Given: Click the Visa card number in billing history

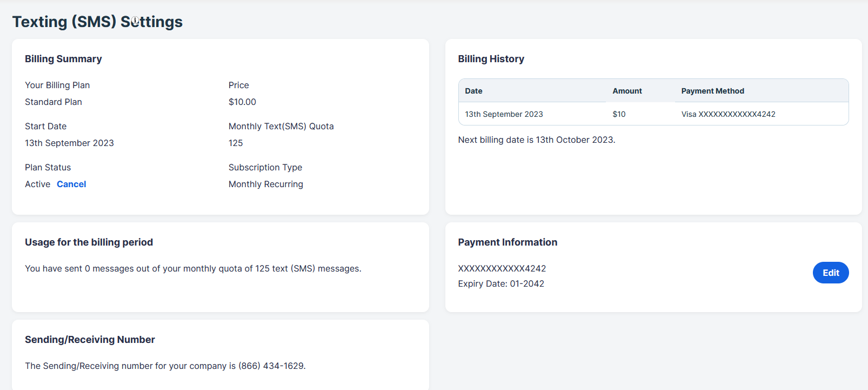Looking at the screenshot, I should (x=728, y=114).
